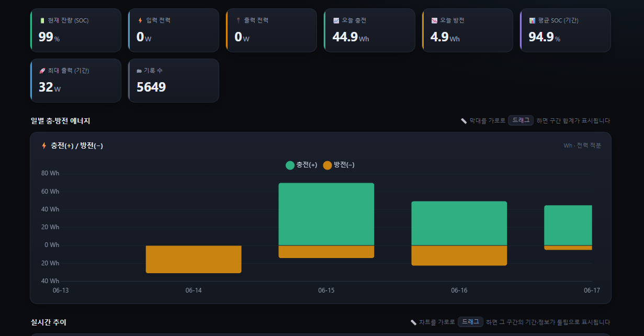
Task: Click the ruler icon in the daily chart hint
Action: click(464, 121)
